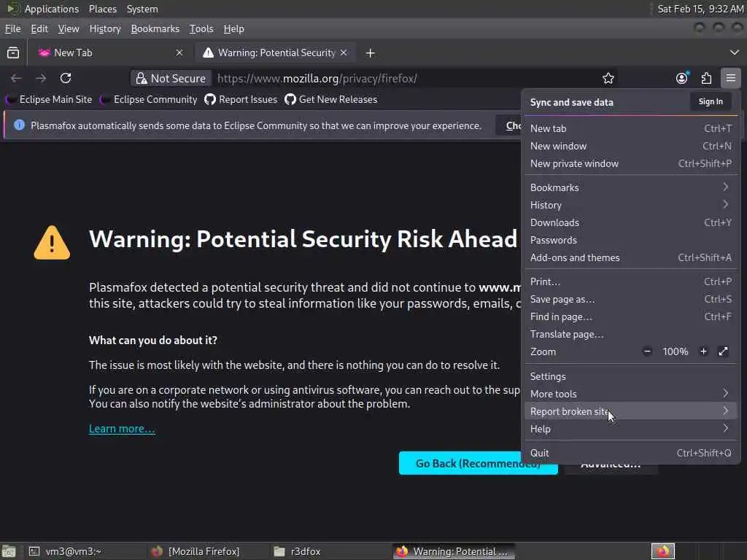
Task: Expand the Help submenu in app menu
Action: (x=630, y=429)
